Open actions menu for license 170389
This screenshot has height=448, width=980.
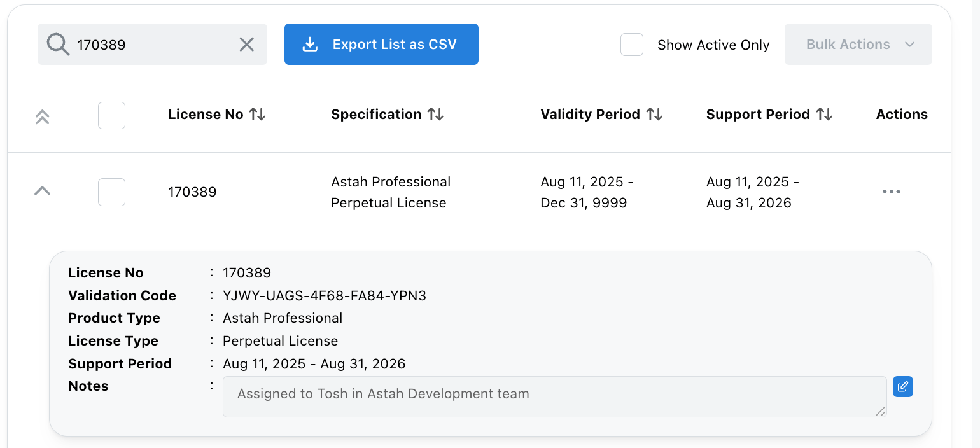(892, 192)
